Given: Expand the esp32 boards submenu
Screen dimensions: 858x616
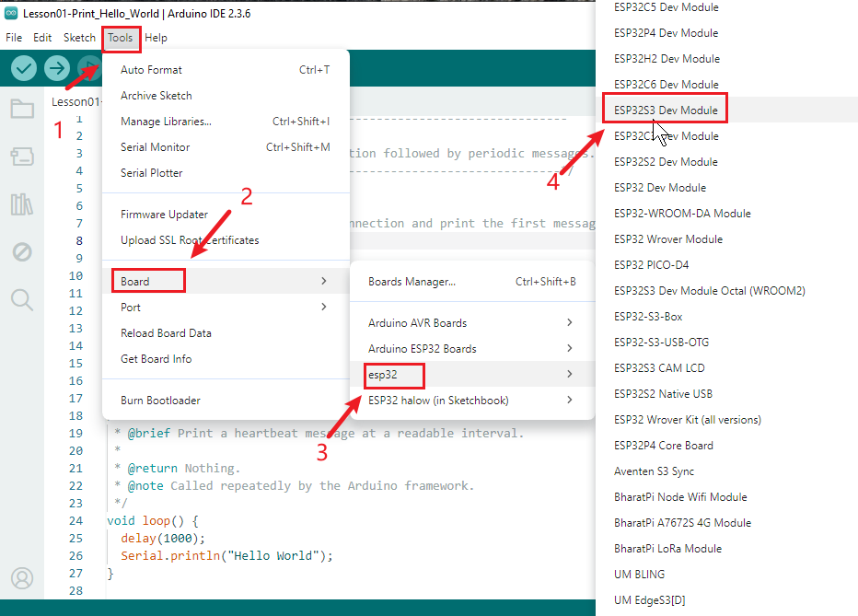Looking at the screenshot, I should click(472, 374).
